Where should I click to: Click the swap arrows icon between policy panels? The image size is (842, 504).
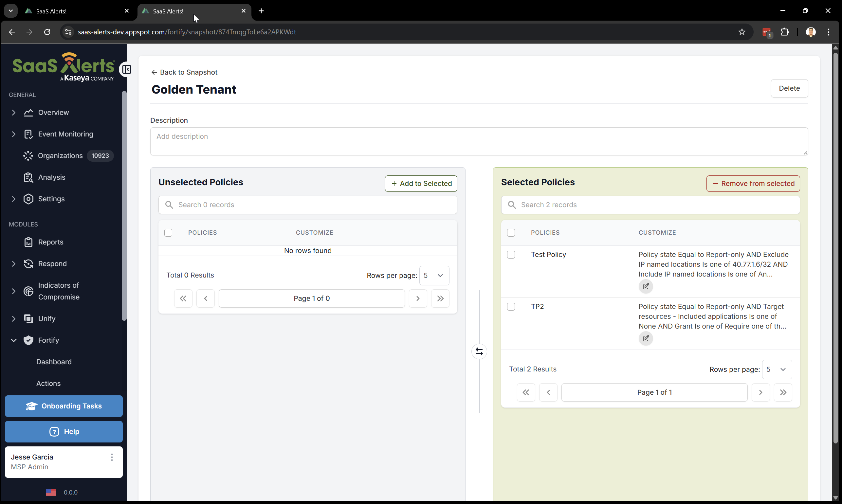coord(479,351)
